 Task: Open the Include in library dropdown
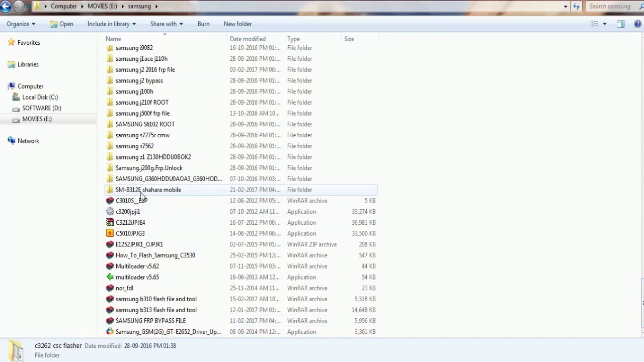pyautogui.click(x=112, y=24)
